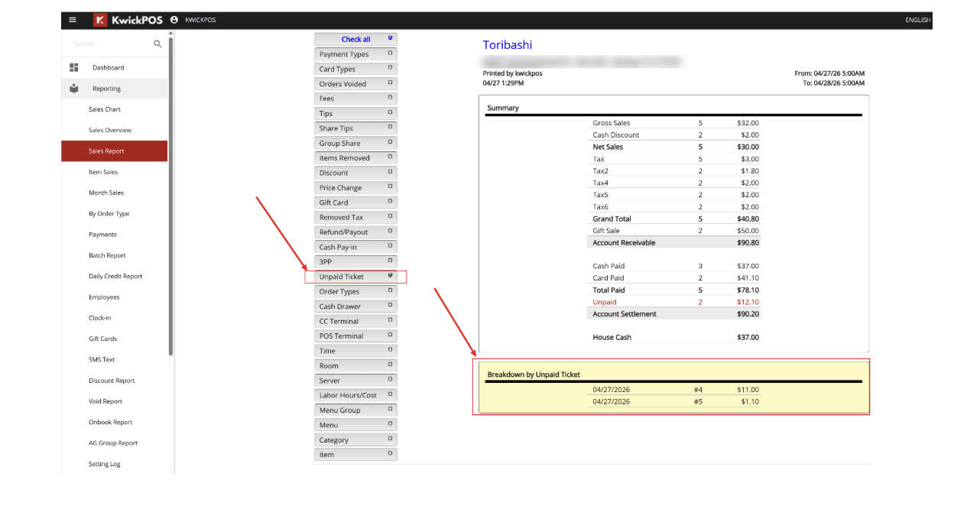This screenshot has height=509, width=980.
Task: Click the Dashboard grid icon
Action: pyautogui.click(x=74, y=67)
